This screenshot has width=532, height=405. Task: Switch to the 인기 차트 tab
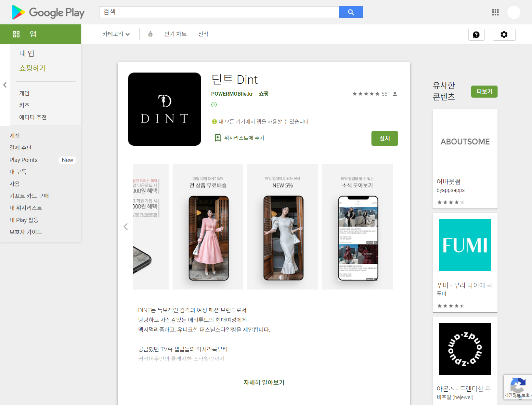coord(175,34)
